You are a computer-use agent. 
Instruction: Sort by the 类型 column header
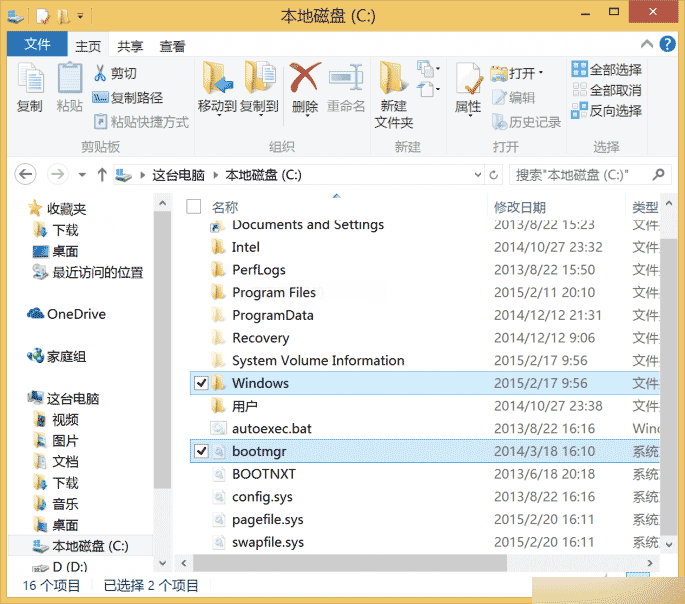click(x=645, y=207)
